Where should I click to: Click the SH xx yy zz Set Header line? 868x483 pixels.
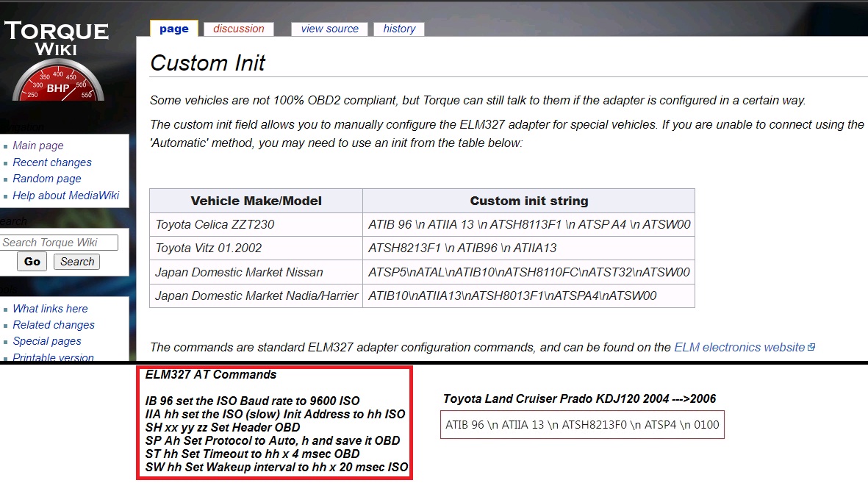[223, 428]
